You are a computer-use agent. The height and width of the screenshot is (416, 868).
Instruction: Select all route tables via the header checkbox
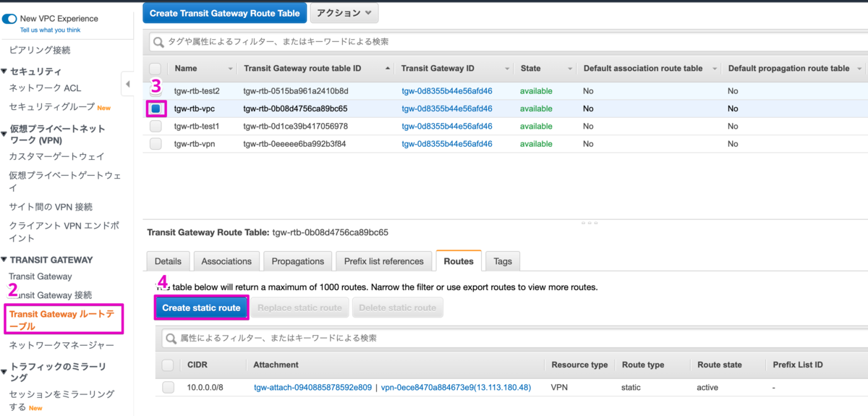[156, 69]
